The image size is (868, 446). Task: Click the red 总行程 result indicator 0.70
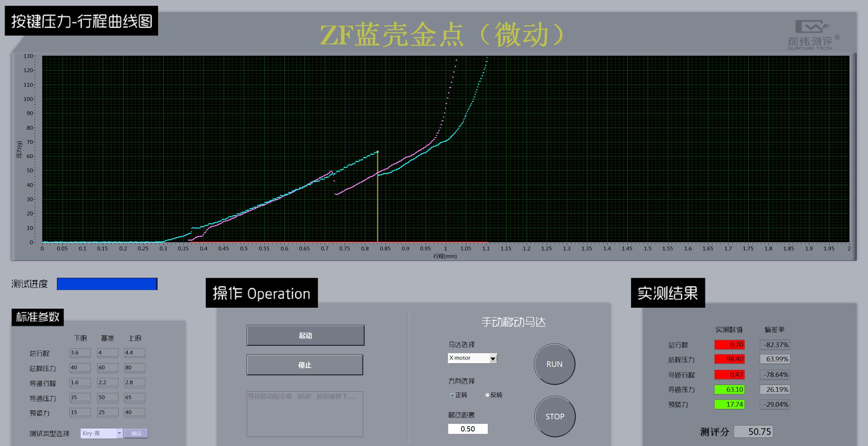[x=730, y=344]
